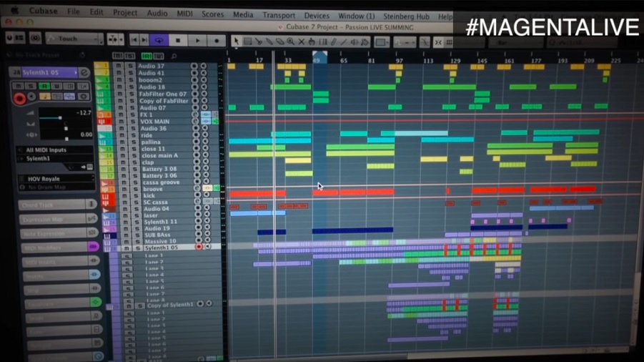This screenshot has width=644, height=362.
Task: Mute the SUB BAss track
Action: click(125, 235)
